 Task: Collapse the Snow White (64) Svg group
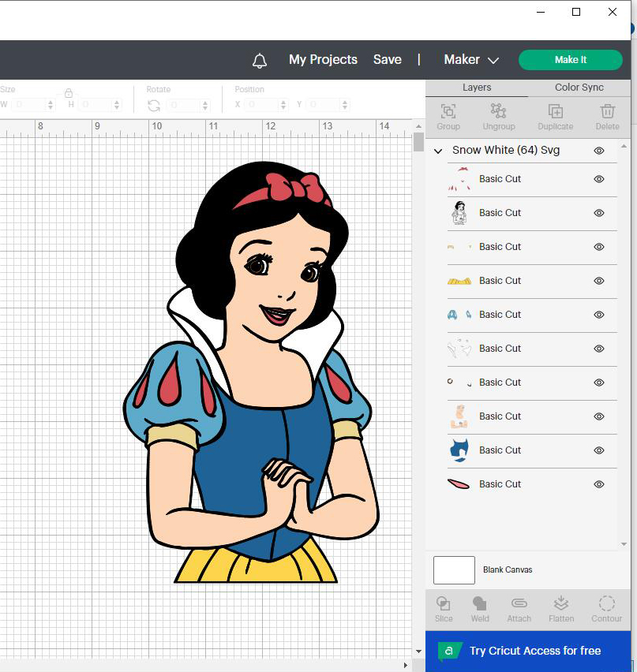438,151
